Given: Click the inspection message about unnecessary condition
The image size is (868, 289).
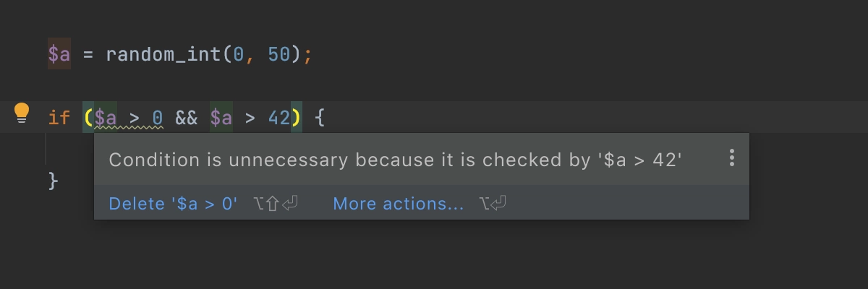Looking at the screenshot, I should tap(396, 160).
